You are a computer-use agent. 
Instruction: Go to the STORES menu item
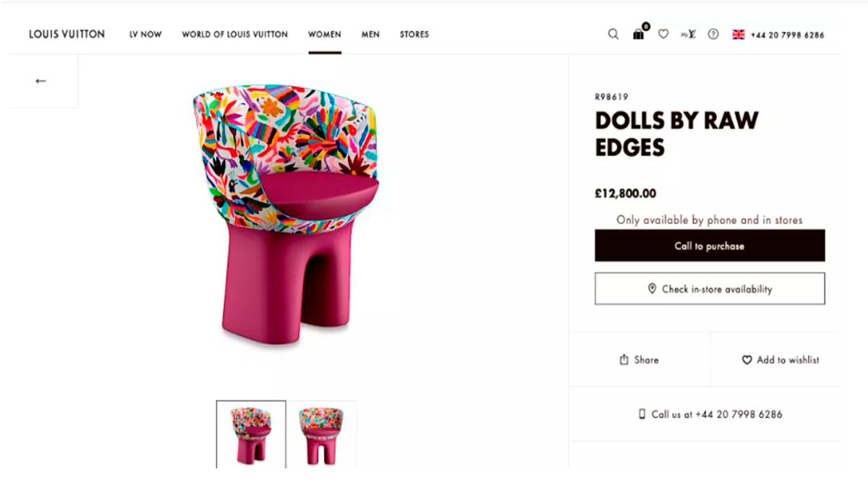tap(414, 34)
